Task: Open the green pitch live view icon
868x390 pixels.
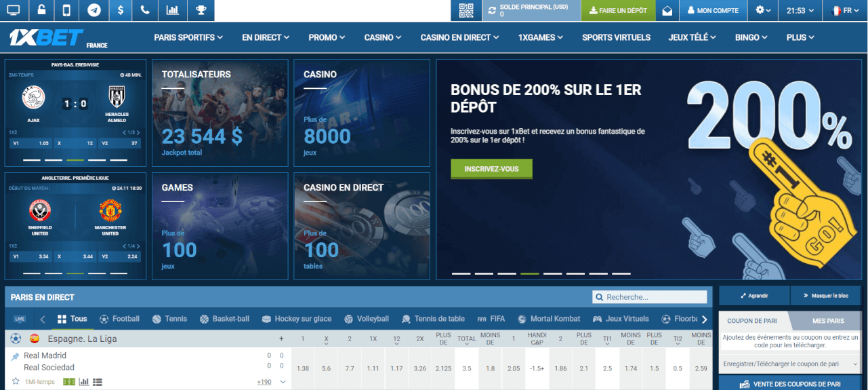Action: coord(68,382)
